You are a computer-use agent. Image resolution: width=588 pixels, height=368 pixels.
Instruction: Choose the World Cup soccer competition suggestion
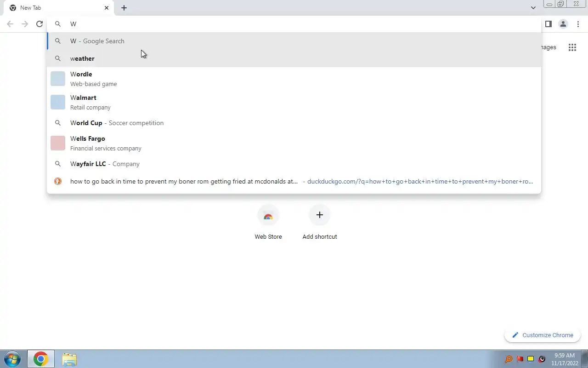click(294, 123)
